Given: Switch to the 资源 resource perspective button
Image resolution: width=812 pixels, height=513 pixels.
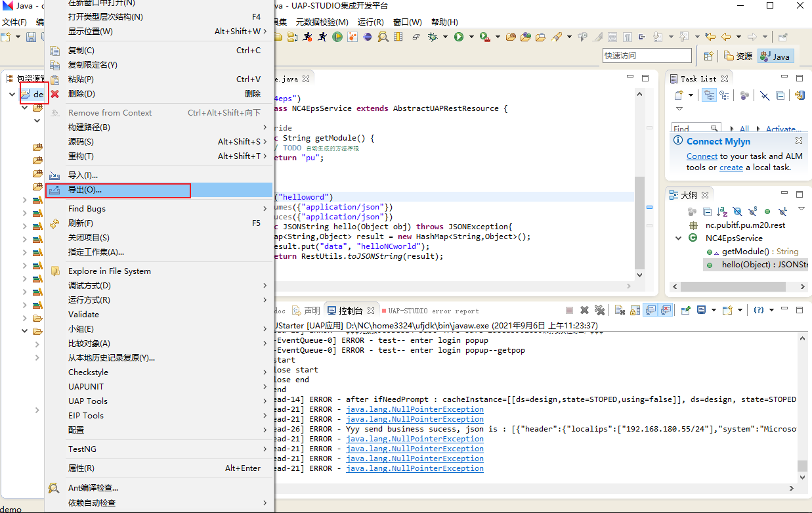Looking at the screenshot, I should 738,56.
